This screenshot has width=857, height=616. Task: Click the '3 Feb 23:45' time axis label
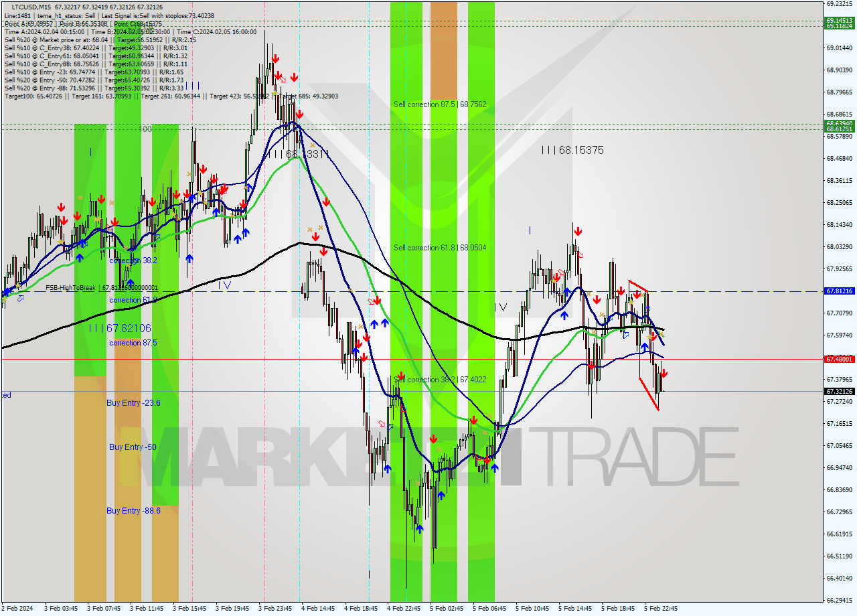coord(275,609)
